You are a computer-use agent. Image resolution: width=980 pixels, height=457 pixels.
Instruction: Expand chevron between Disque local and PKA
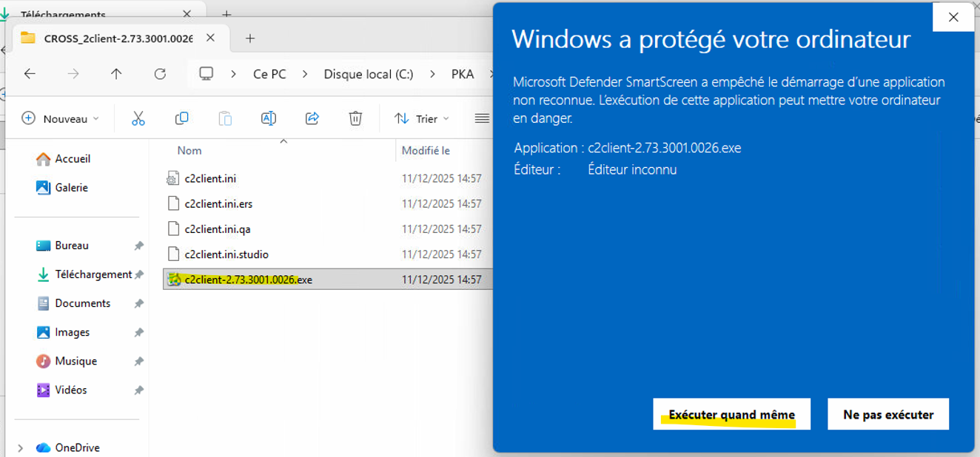click(x=432, y=74)
